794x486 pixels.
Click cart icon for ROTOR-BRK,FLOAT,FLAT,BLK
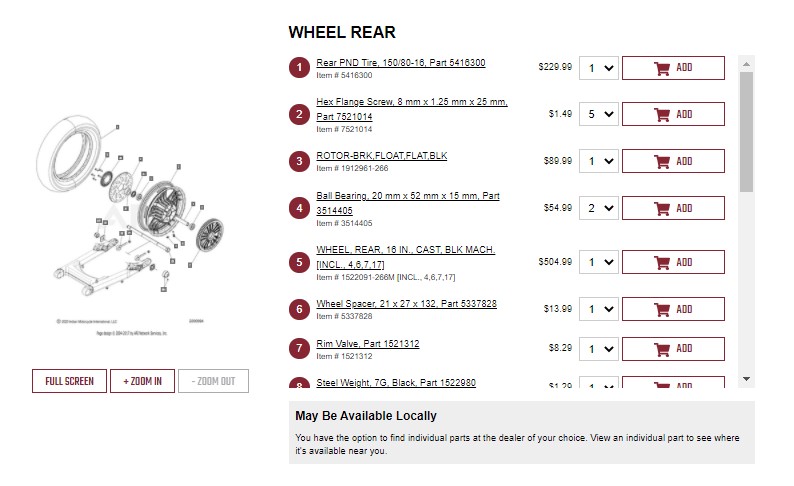point(661,161)
